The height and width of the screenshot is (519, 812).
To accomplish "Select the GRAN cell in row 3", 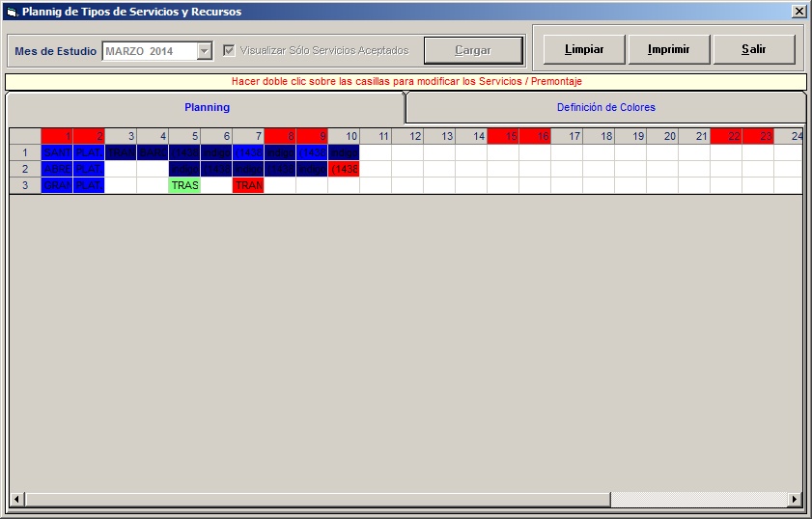I will [57, 185].
